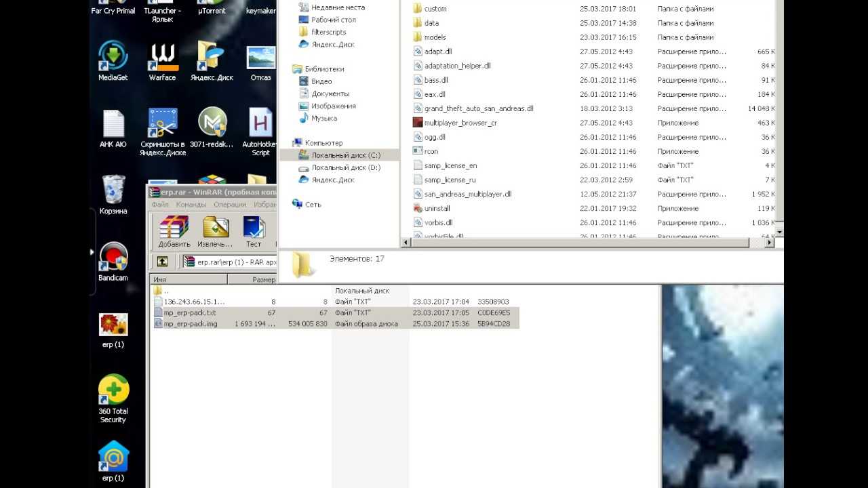This screenshot has height=488, width=868.
Task: Open Яндекс.Диск listed under Компьютер
Action: [x=327, y=180]
